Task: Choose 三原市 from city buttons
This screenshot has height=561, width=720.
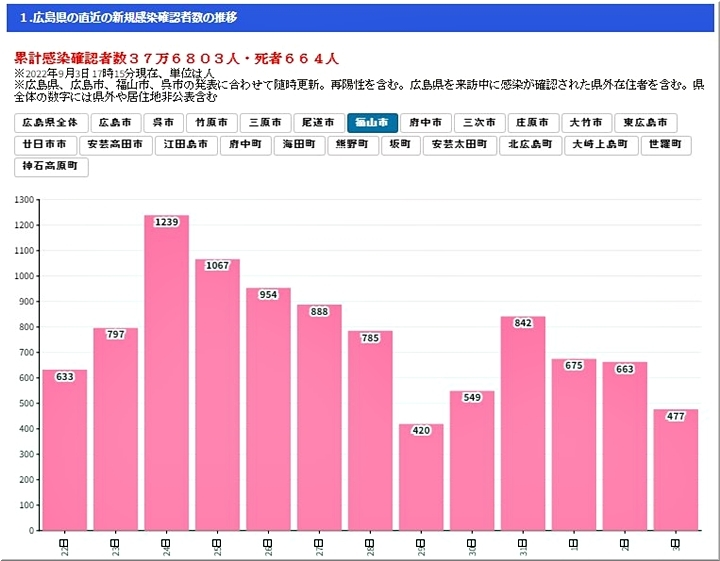Action: [266, 123]
